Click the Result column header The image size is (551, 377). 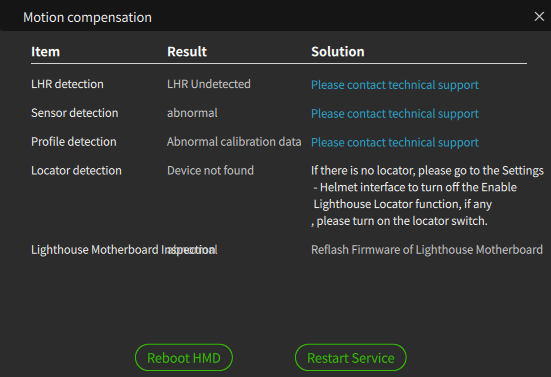pyautogui.click(x=187, y=52)
